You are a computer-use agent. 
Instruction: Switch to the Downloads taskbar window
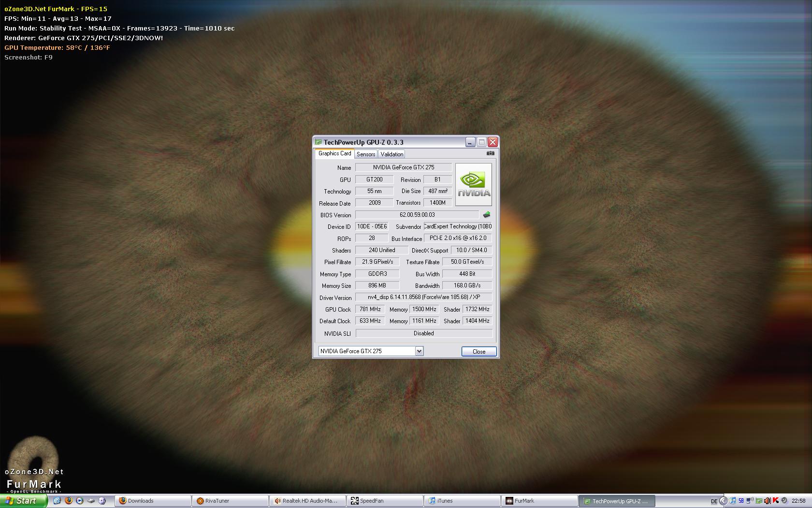153,501
